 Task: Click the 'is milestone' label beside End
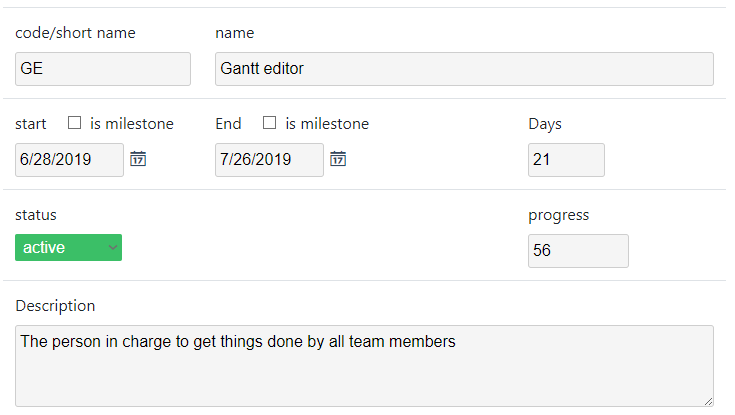327,124
